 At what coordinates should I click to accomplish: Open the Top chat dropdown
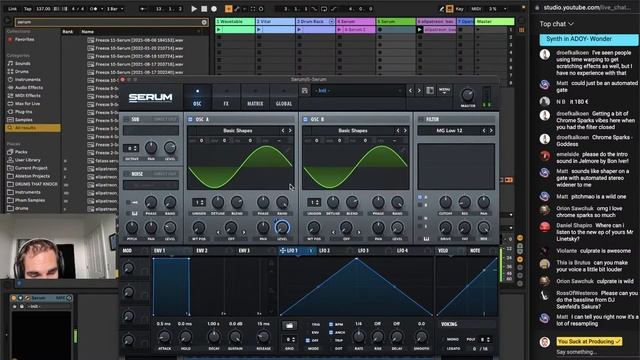click(x=556, y=24)
